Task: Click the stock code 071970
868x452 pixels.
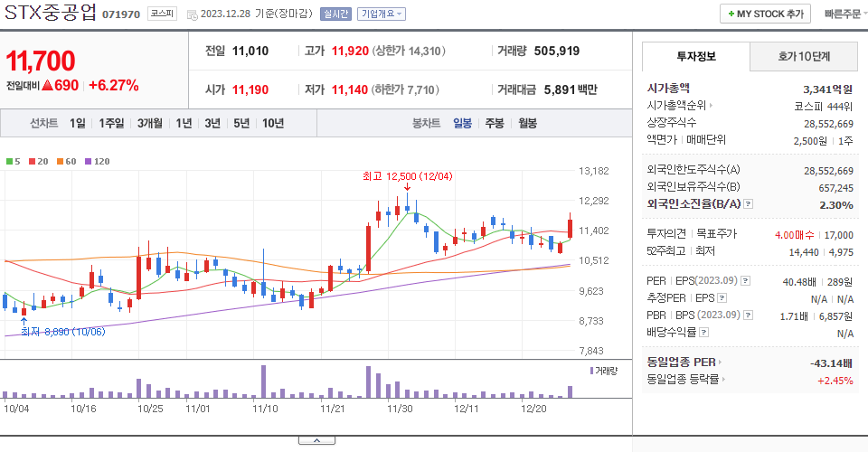Action: (121, 14)
